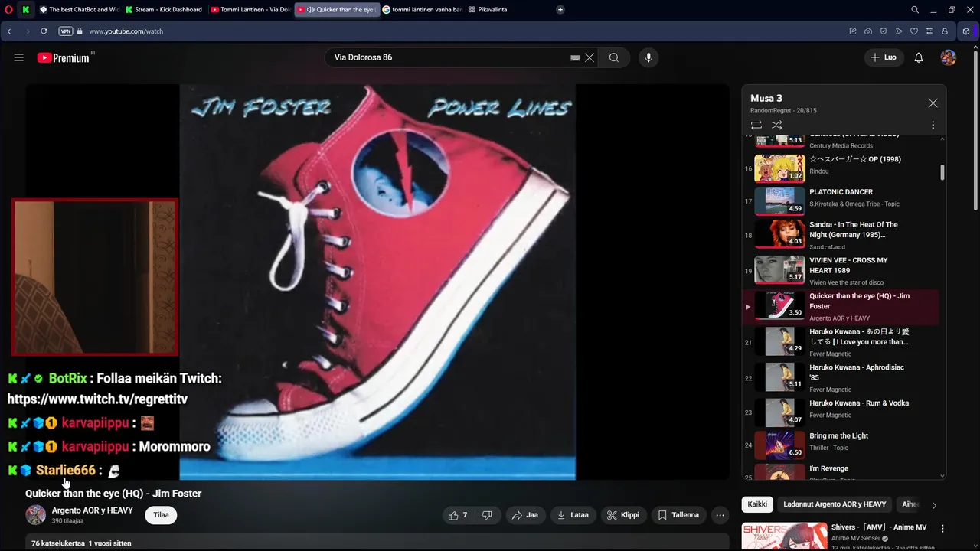Like the video with thumbs up
Screen dimensions: 980x551
coord(458,515)
